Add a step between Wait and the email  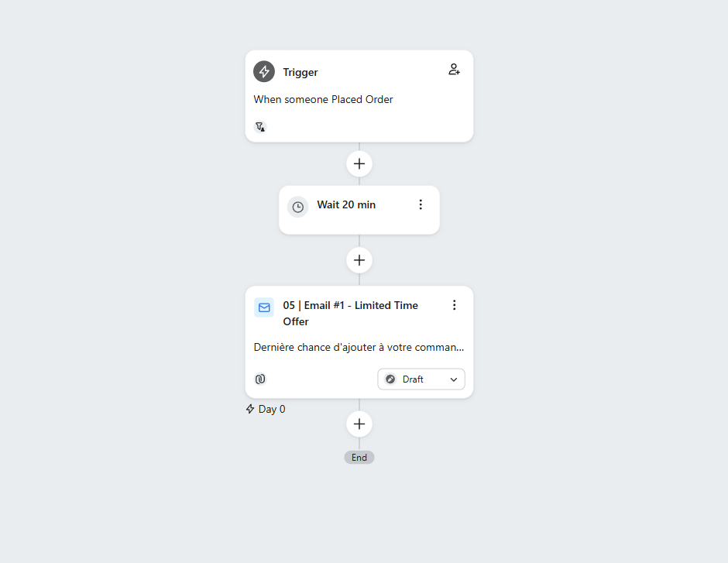tap(359, 260)
